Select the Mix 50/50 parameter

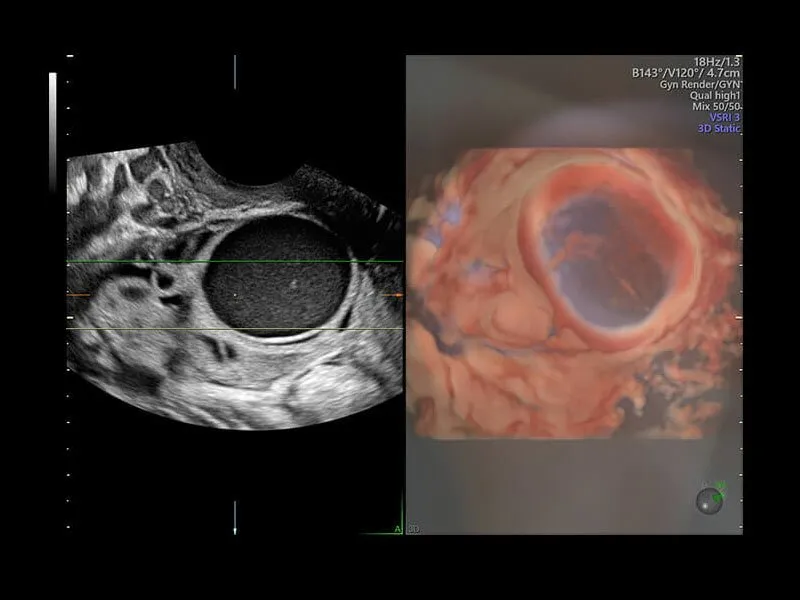tap(716, 106)
